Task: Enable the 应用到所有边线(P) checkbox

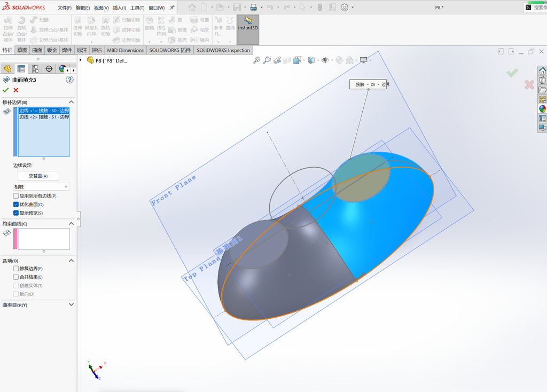Action: 16,196
